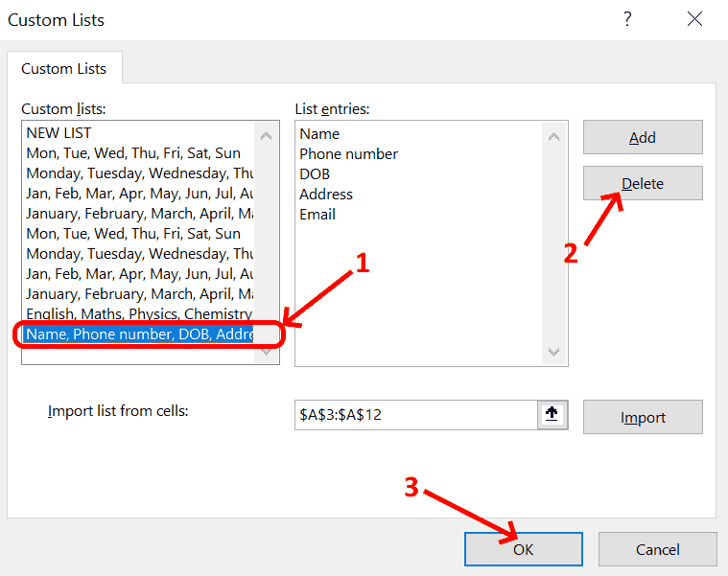This screenshot has width=728, height=576.
Task: Place cursor on the Email list entry
Action: click(317, 215)
